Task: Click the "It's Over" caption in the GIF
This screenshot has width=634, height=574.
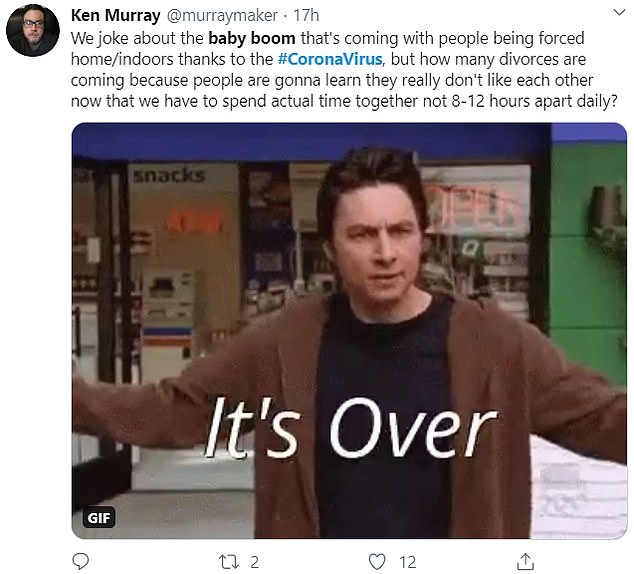Action: click(x=350, y=428)
